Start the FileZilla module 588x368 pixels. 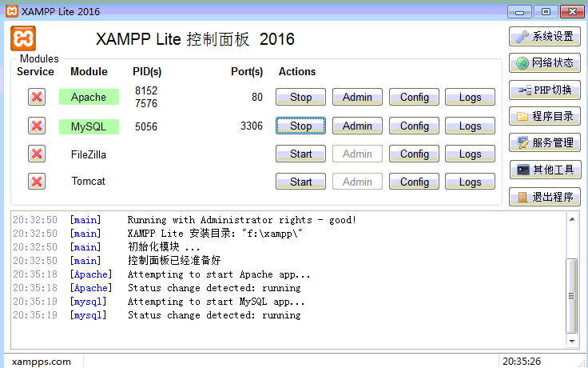tap(300, 154)
